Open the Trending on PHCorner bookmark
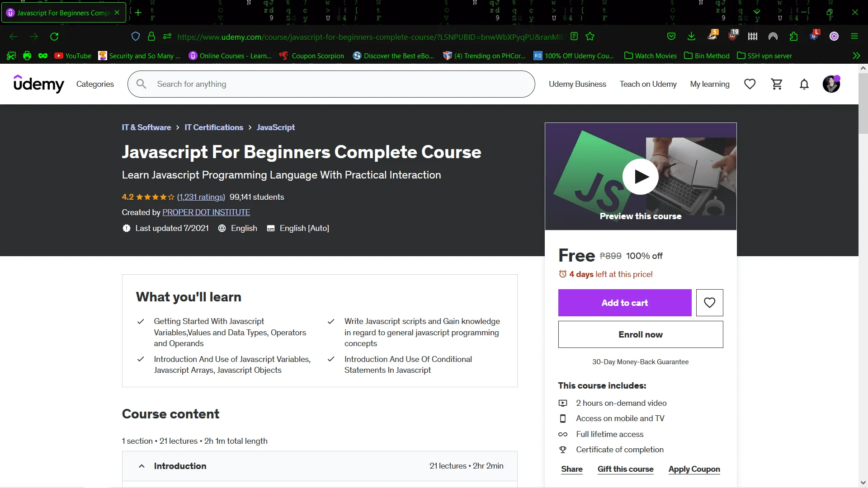The height and width of the screenshot is (488, 868). point(485,56)
